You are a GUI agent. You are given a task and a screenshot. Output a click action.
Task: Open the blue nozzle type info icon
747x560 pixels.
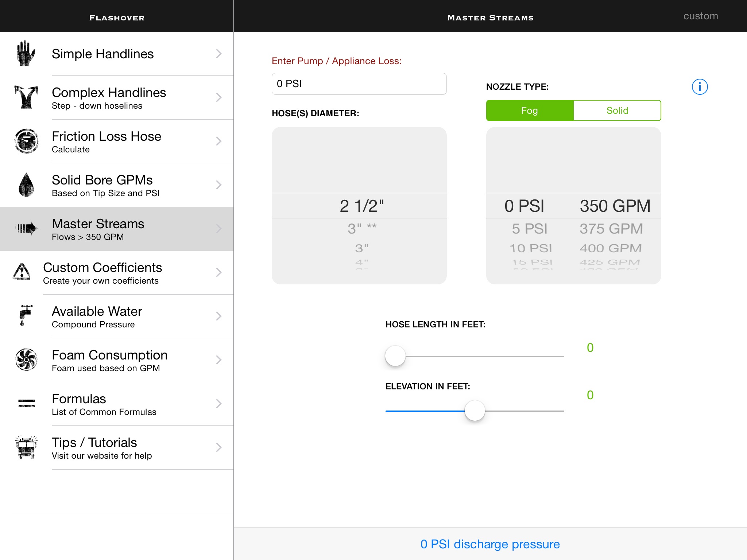700,87
